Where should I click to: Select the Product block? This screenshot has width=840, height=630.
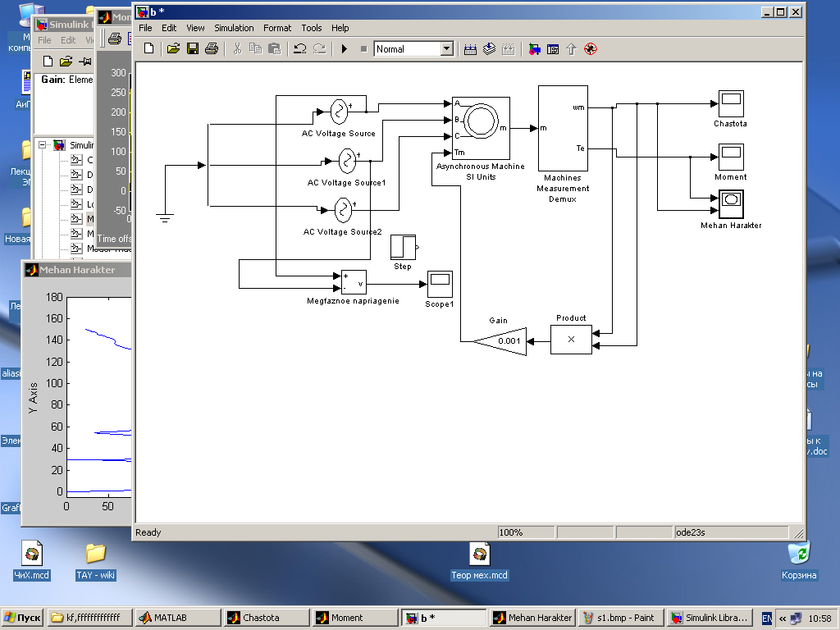571,339
